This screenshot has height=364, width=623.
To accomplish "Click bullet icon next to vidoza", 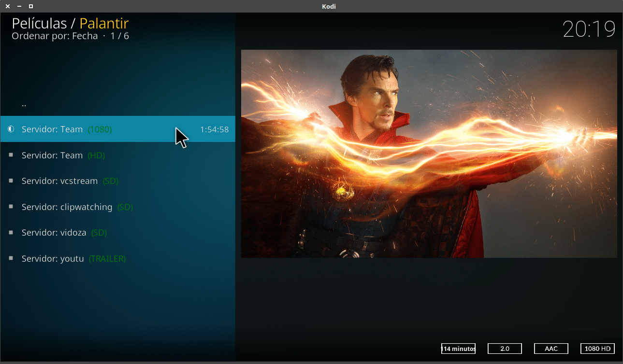I will click(11, 233).
